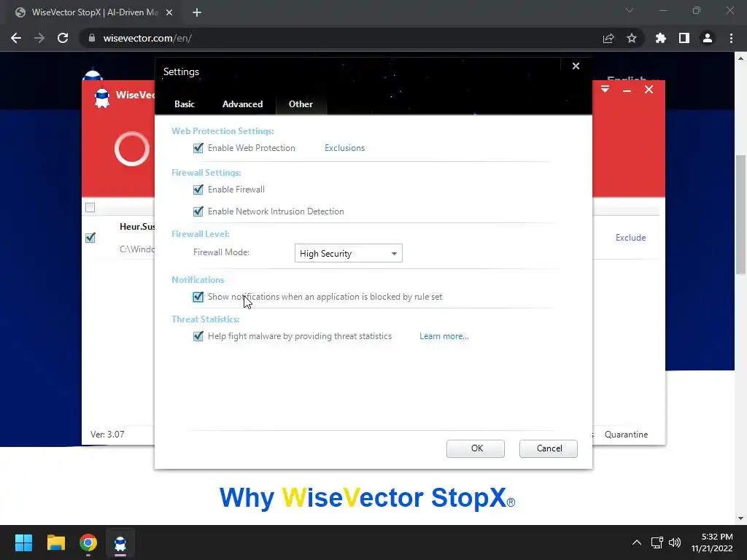Click the forward navigation arrow

point(39,38)
